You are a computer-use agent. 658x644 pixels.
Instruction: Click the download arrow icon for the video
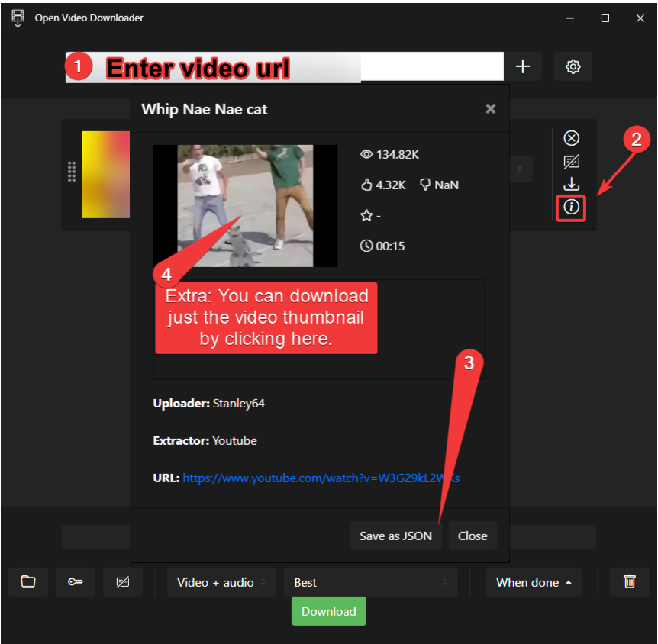point(571,184)
